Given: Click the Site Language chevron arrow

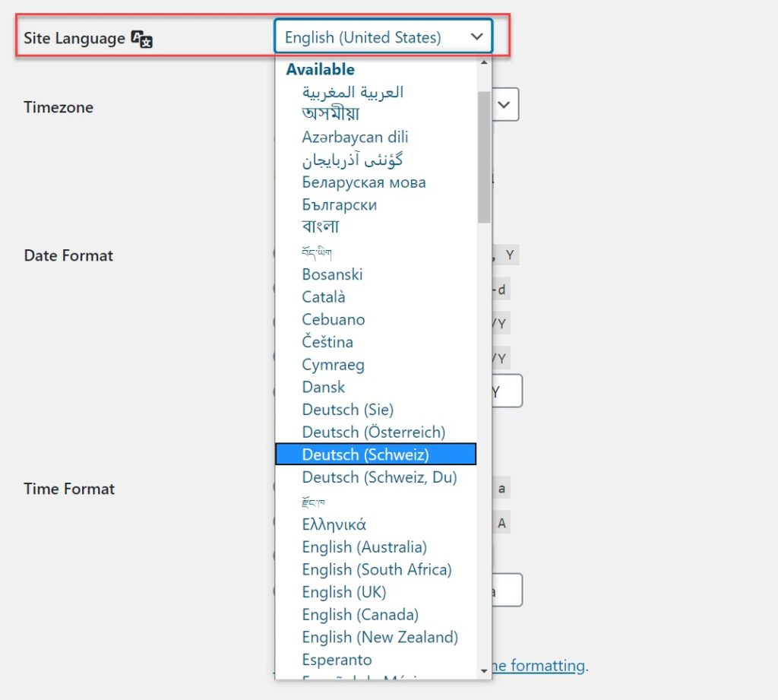Looking at the screenshot, I should click(x=476, y=36).
